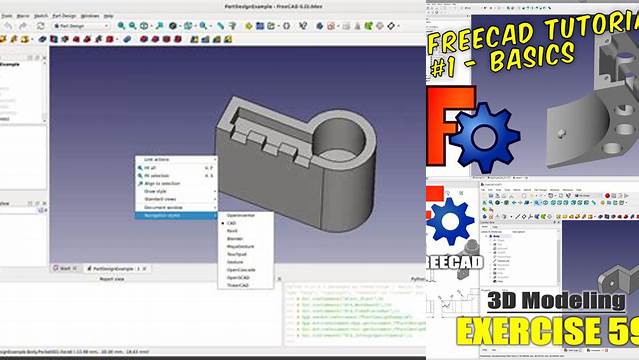Open the Part Design workbench dropdown
The width and height of the screenshot is (639, 360).
81,26
